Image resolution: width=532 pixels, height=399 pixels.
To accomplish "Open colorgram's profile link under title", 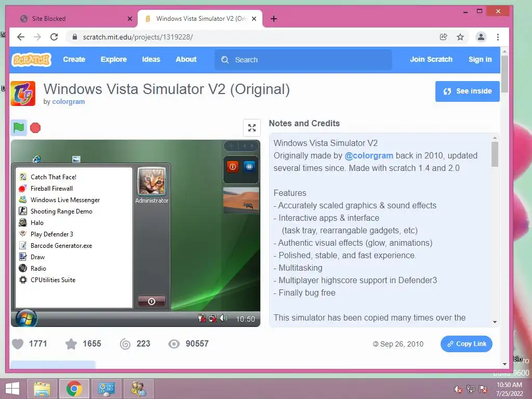I will click(x=69, y=101).
